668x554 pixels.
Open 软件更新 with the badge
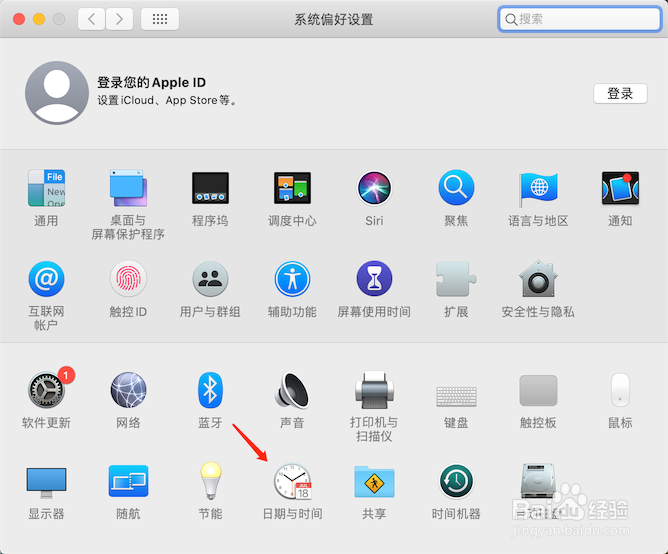[47, 390]
